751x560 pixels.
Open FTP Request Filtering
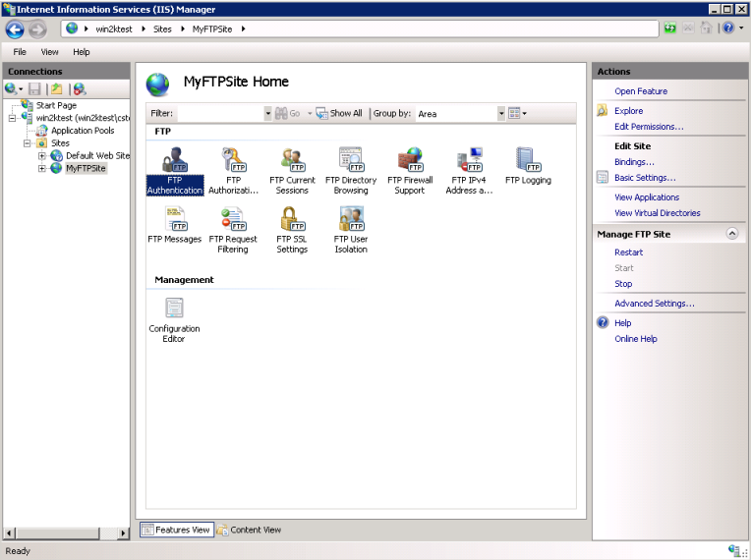pyautogui.click(x=233, y=230)
